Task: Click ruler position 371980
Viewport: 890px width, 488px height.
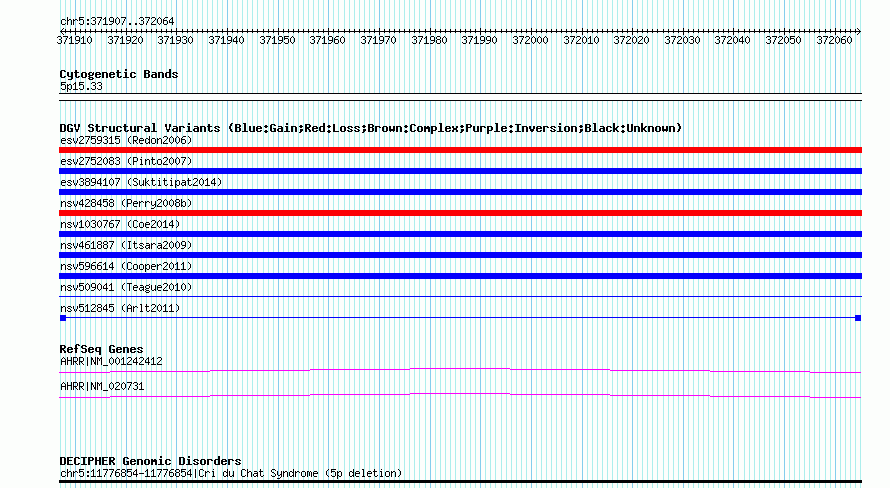Action: (430, 40)
